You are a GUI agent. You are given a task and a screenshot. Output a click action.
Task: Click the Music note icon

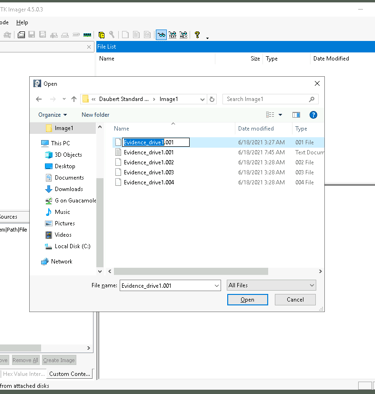point(49,212)
